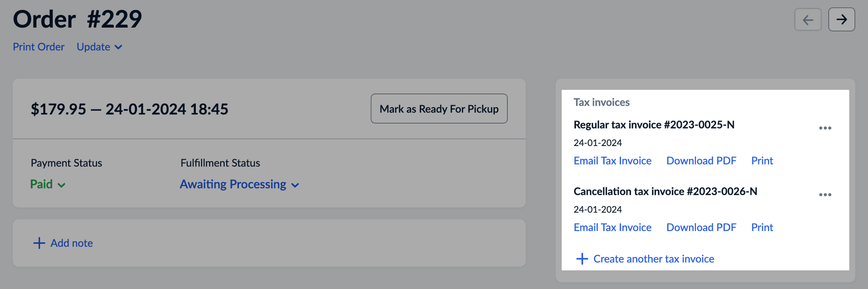Go to the next order arrow
The width and height of the screenshot is (868, 289).
coord(841,19)
